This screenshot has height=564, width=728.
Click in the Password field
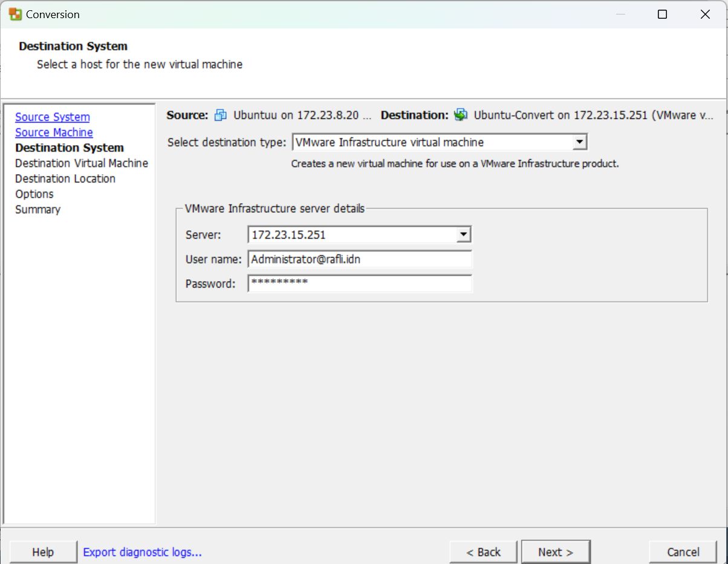tap(360, 284)
